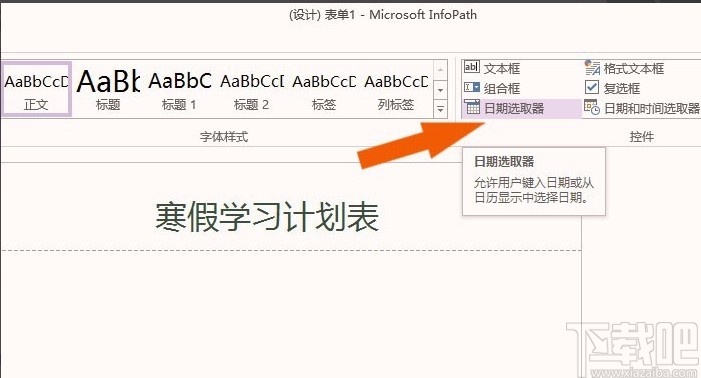Image resolution: width=701 pixels, height=378 pixels.
Task: Apply the 正文 font style
Action: click(36, 89)
